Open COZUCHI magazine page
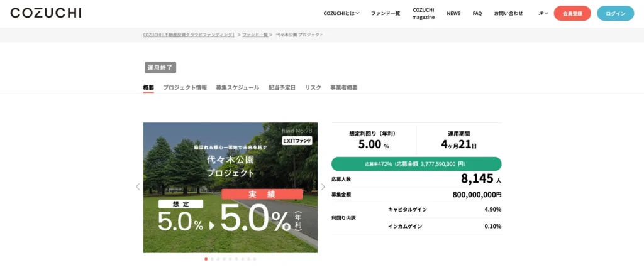This screenshot has height=270, width=644. coord(423,13)
